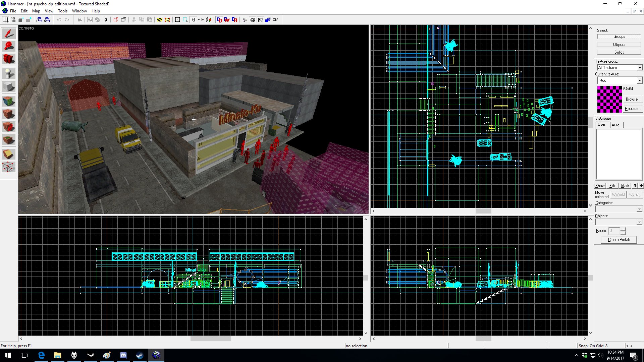The image size is (644, 362).
Task: Click the Create Prefab button
Action: [619, 240]
